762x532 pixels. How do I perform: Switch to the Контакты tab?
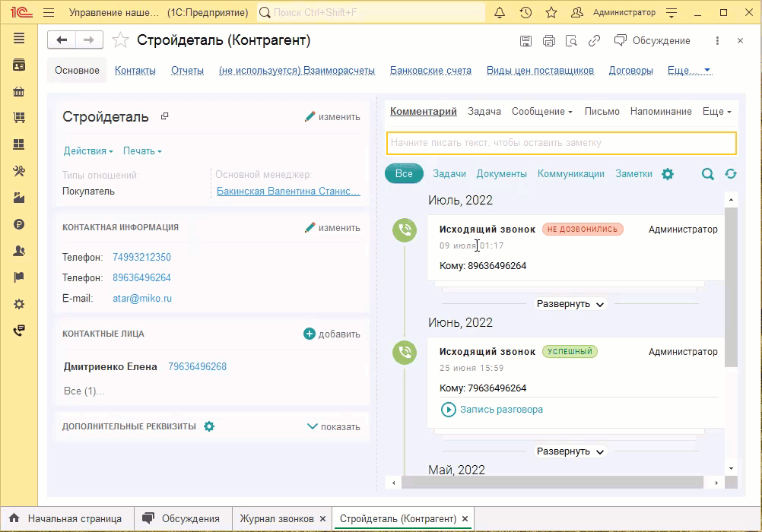[x=134, y=70]
